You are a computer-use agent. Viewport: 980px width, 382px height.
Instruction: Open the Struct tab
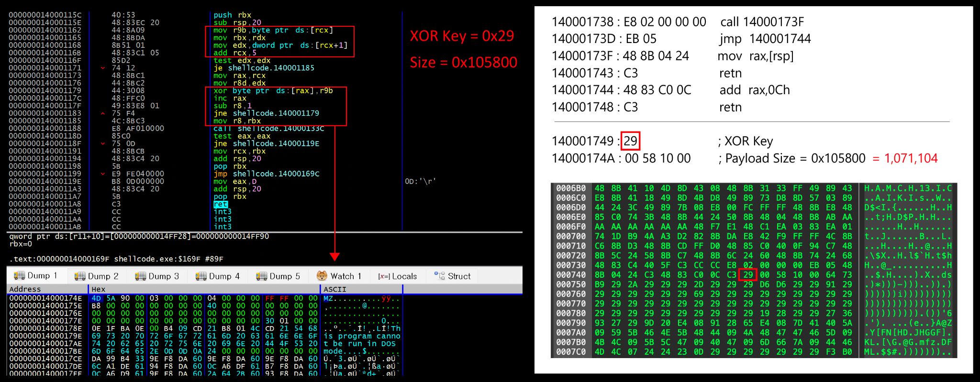pos(453,276)
